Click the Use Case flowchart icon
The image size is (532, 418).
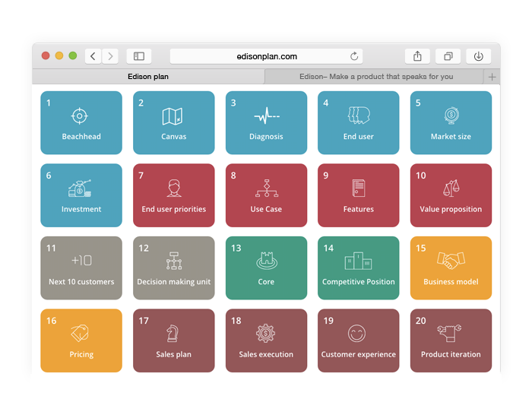(x=267, y=188)
